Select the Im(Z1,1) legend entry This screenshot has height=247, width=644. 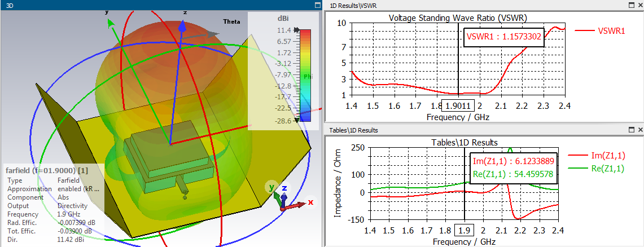pos(596,155)
